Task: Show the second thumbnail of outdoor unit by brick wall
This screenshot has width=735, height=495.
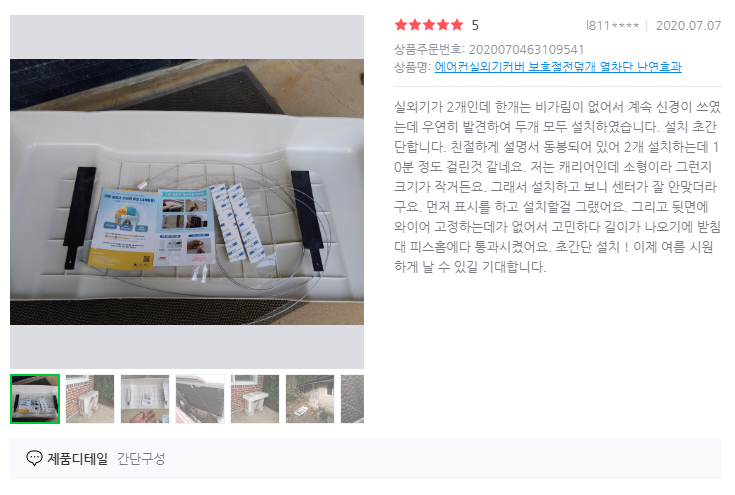Action: [x=90, y=399]
